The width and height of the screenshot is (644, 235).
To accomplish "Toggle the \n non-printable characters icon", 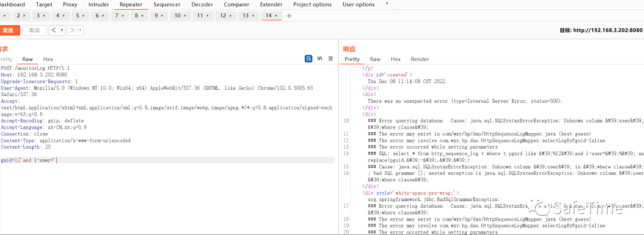I will [320, 58].
